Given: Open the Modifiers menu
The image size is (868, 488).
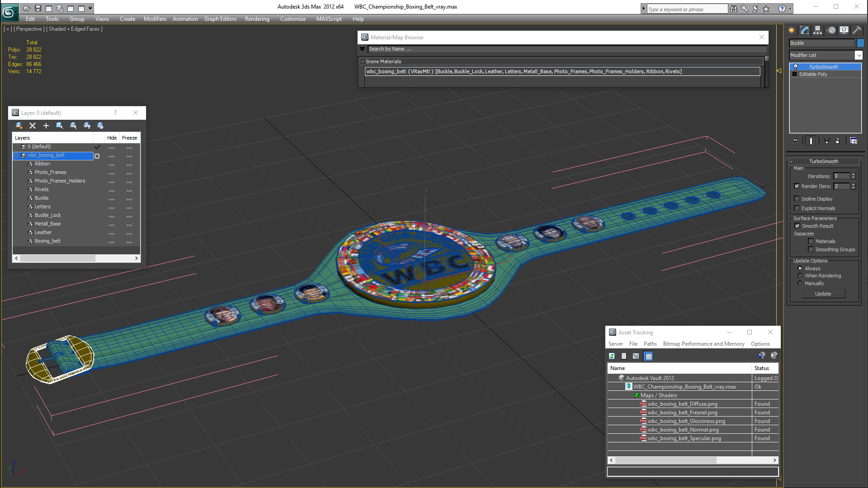Looking at the screenshot, I should [x=155, y=19].
